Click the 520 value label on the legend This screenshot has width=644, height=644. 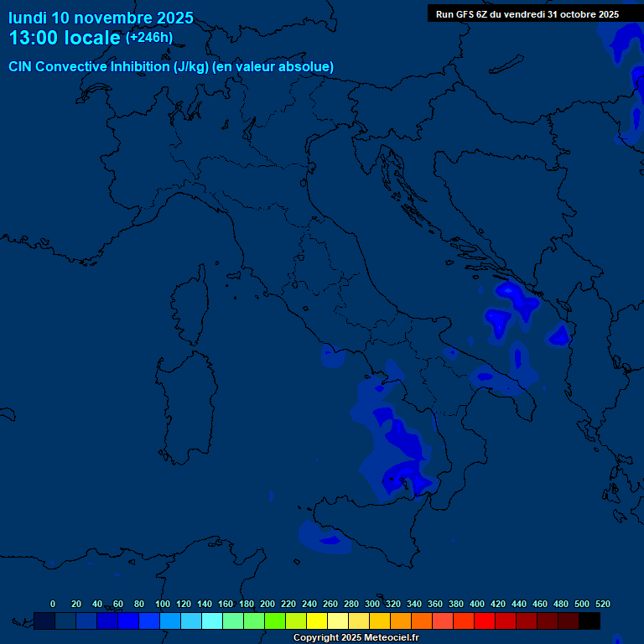[602, 604]
